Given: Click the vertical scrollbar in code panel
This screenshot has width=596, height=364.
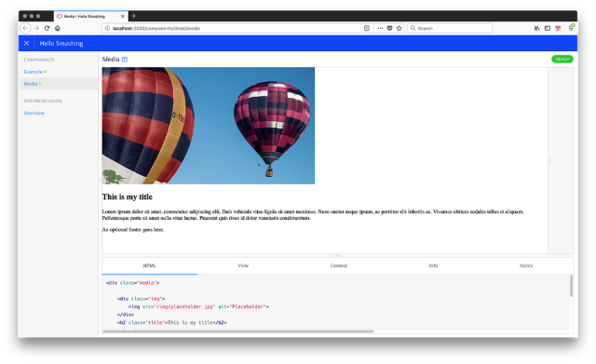Looking at the screenshot, I should pyautogui.click(x=571, y=286).
